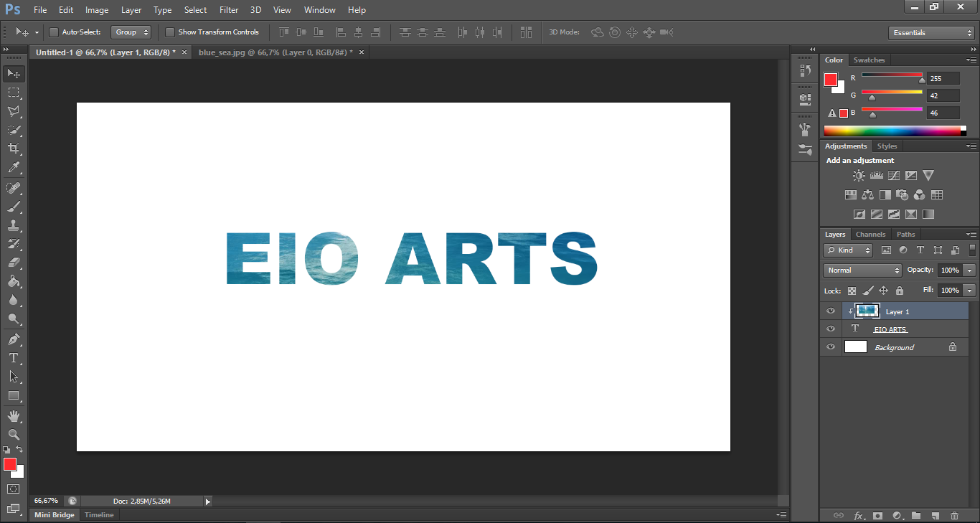The height and width of the screenshot is (523, 980).
Task: Switch to blue_sea.jpg document tab
Action: [x=275, y=52]
